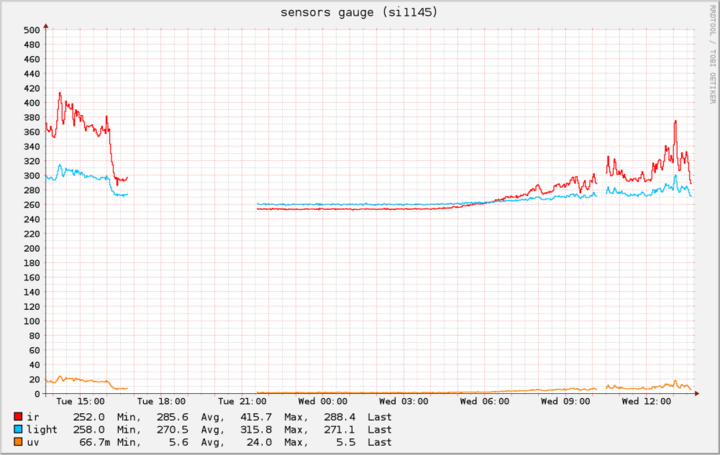Viewport: 720px width, 455px height.
Task: Select the 'Tue 21:00' time axis label
Action: (241, 402)
